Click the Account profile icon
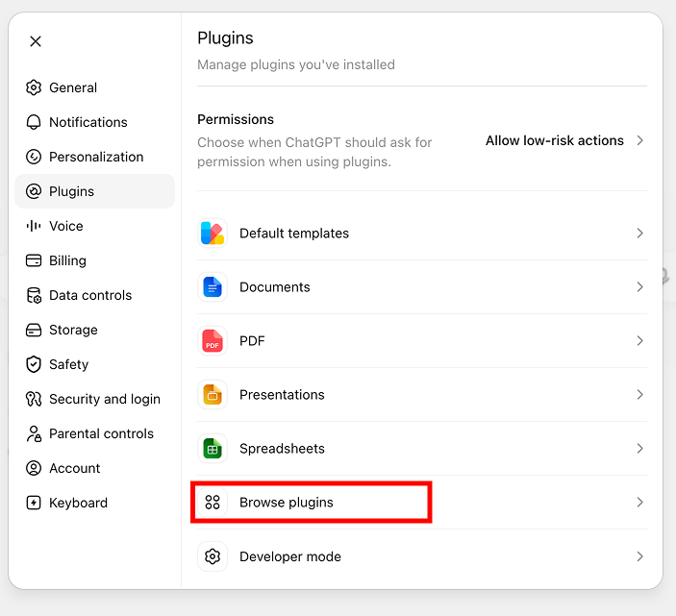The height and width of the screenshot is (616, 676). pyautogui.click(x=34, y=468)
